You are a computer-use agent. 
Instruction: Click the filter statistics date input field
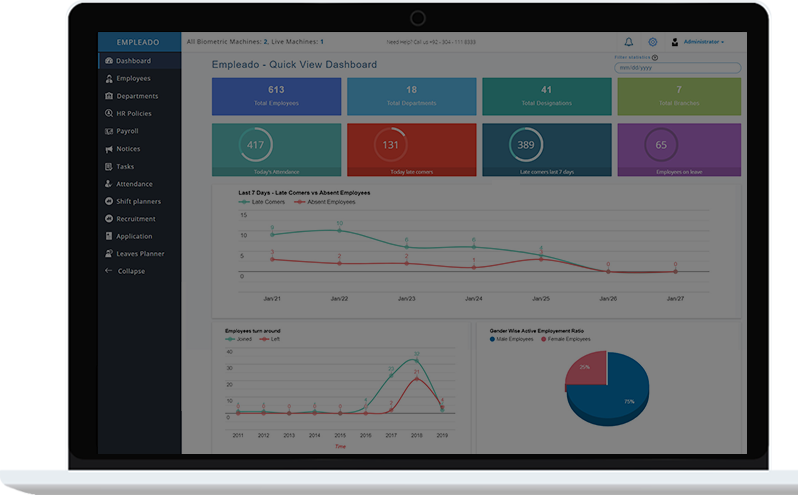click(677, 68)
